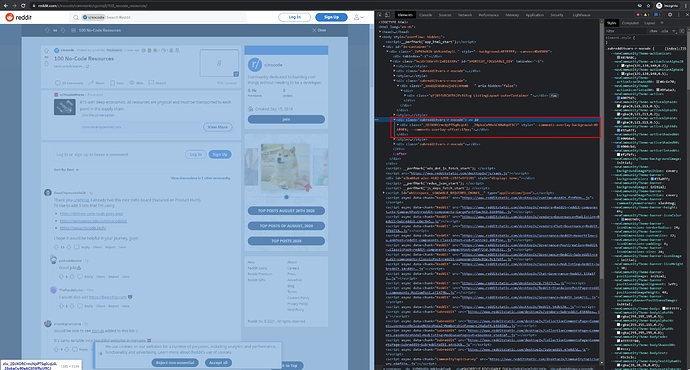Open the post's link thumbnail

coord(219,63)
